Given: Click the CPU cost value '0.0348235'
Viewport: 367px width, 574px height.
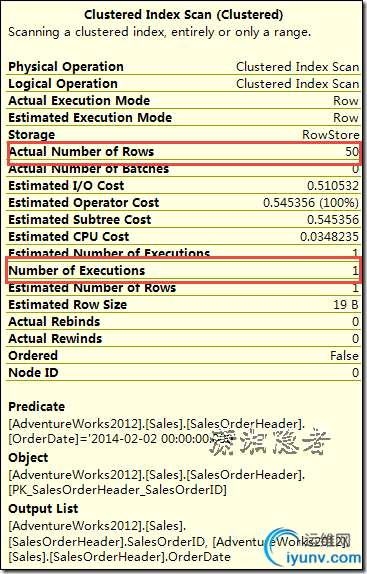Looking at the screenshot, I should [x=329, y=236].
